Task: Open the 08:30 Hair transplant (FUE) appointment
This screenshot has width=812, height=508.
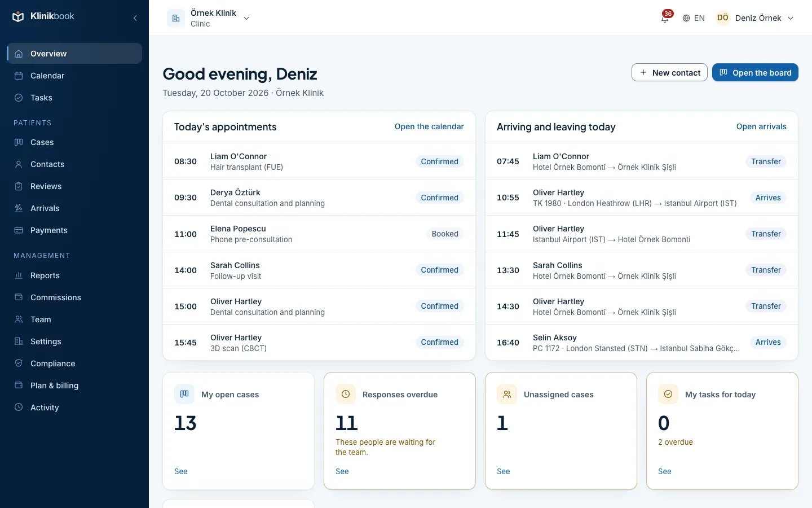Action: [x=319, y=161]
